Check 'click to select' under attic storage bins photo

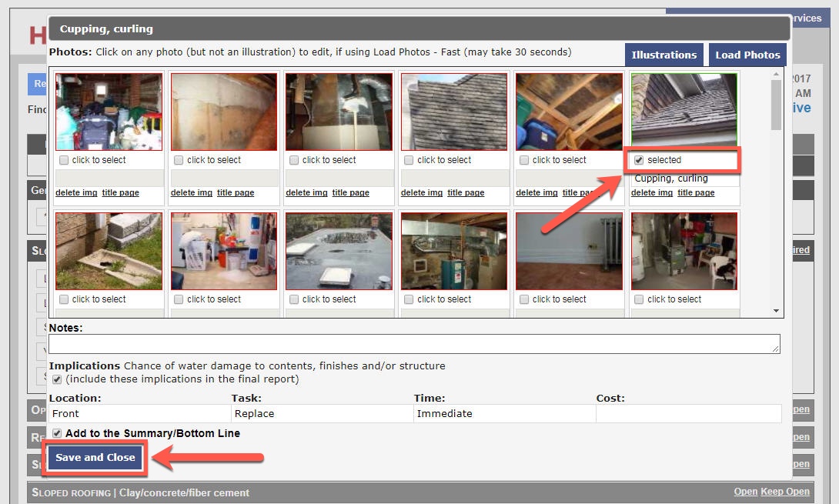coord(524,160)
